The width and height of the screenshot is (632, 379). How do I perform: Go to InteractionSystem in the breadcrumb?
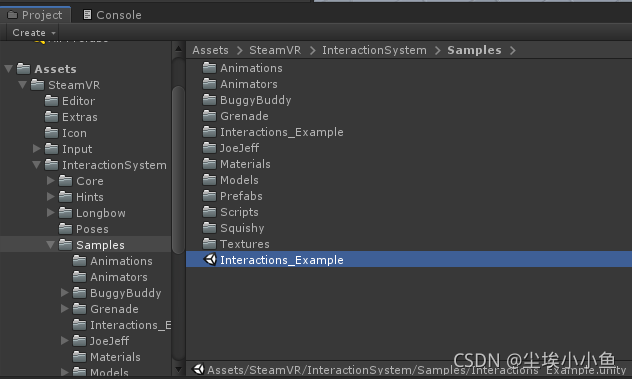point(374,50)
